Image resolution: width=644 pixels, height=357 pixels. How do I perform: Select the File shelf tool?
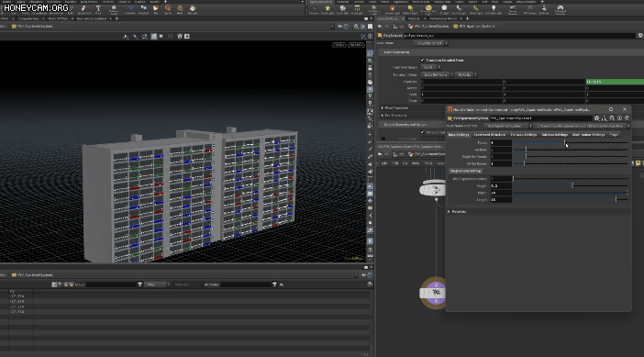click(x=156, y=9)
